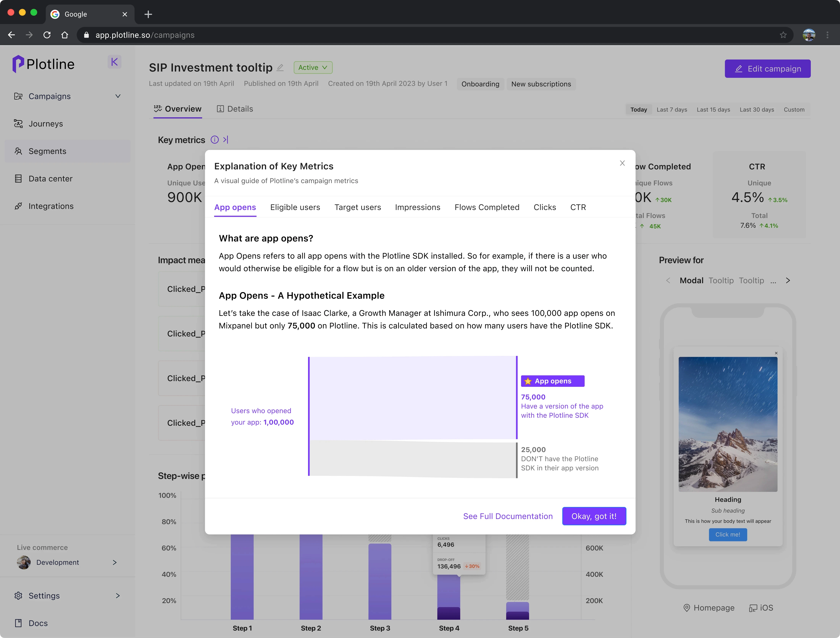Close the Key Metrics explanation dialog
The image size is (840, 638).
(x=622, y=163)
